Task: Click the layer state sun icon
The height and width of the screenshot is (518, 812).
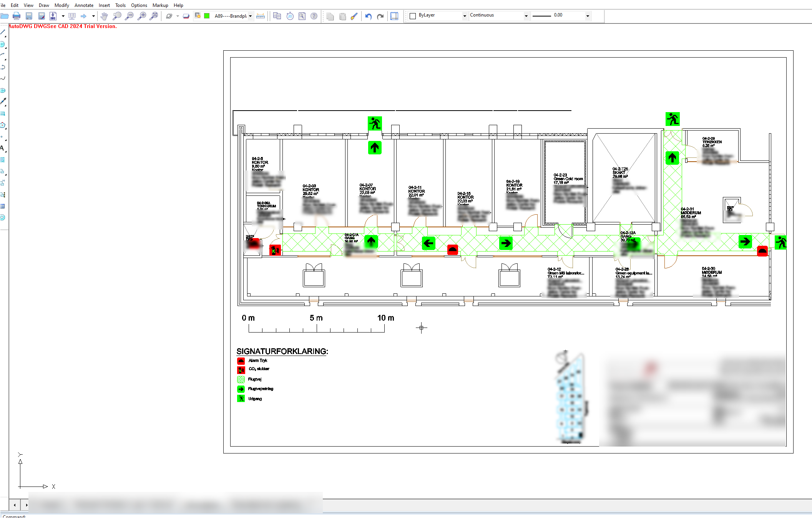Action: click(198, 15)
